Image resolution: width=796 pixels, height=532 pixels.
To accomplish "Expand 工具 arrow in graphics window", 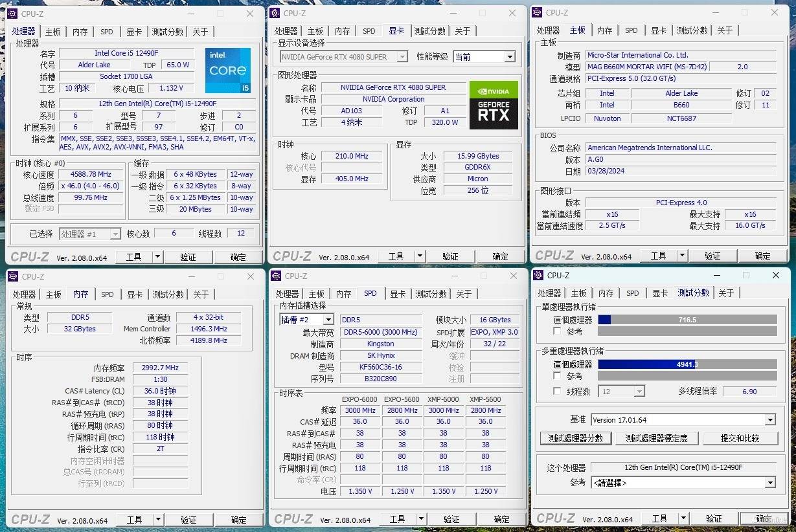I will [x=420, y=256].
